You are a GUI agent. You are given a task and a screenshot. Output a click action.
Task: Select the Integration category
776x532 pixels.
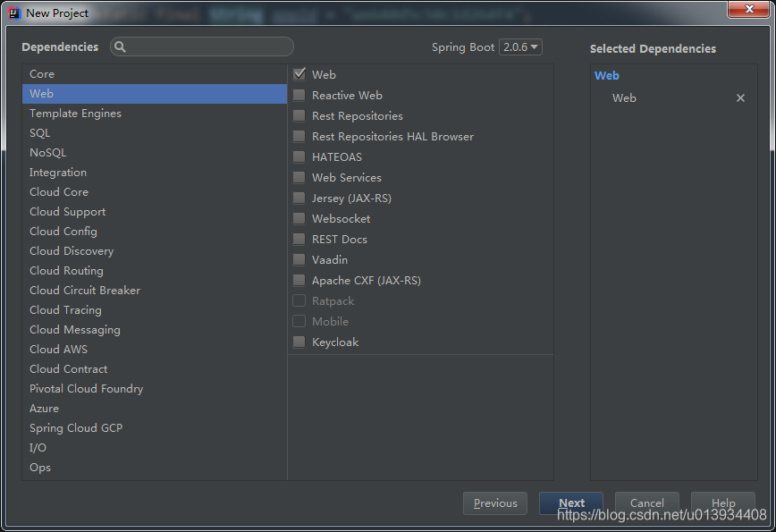tap(155, 173)
